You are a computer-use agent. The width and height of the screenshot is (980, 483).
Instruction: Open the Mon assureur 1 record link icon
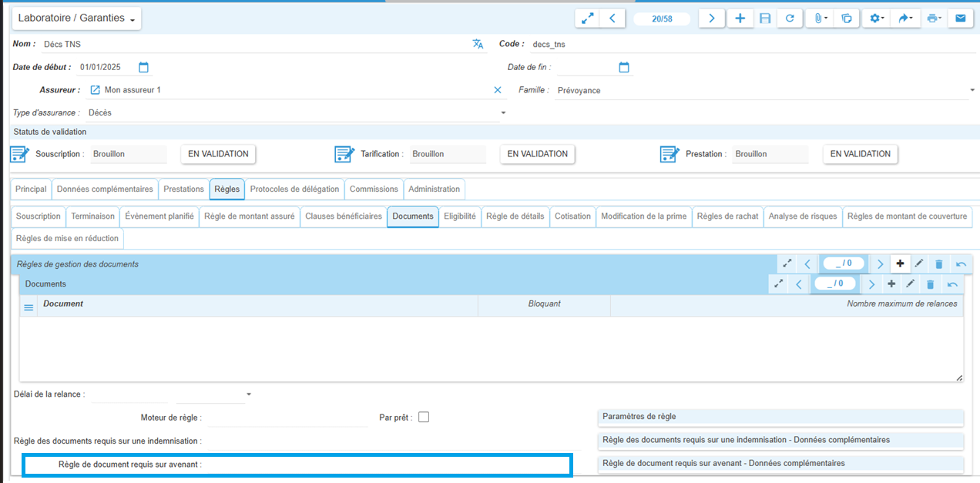96,90
